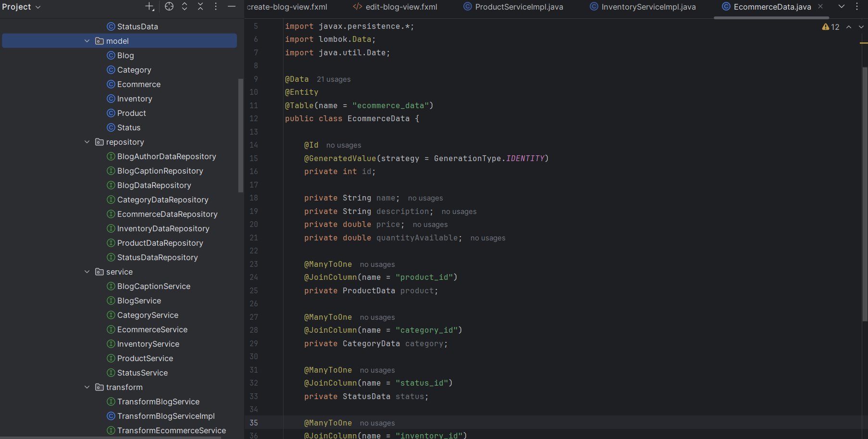The width and height of the screenshot is (868, 439).
Task: Open Project panel options menu
Action: 216,7
